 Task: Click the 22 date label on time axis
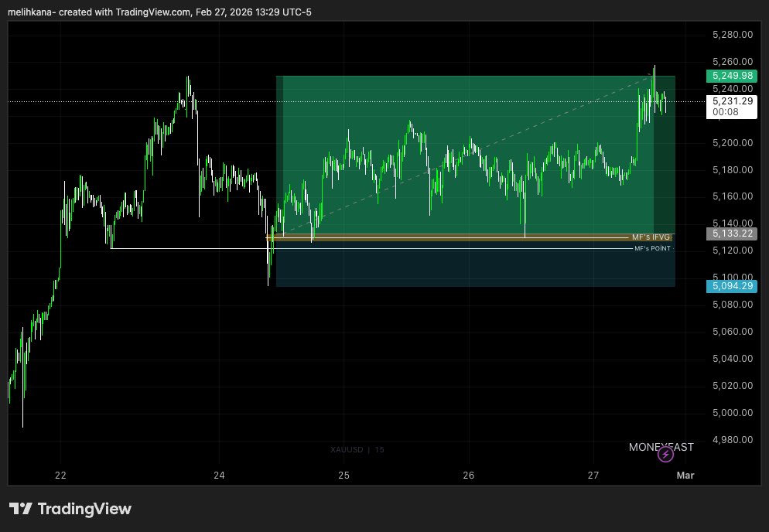click(x=60, y=475)
